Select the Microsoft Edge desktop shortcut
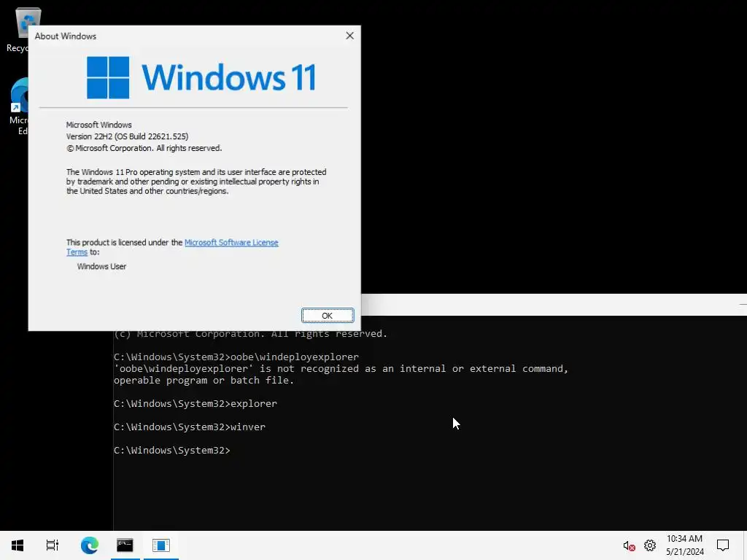Viewport: 747px width, 560px height. pos(18,106)
